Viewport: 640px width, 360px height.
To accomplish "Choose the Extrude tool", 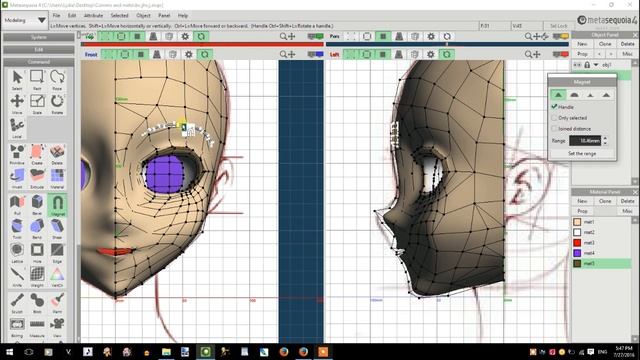I will [x=37, y=178].
